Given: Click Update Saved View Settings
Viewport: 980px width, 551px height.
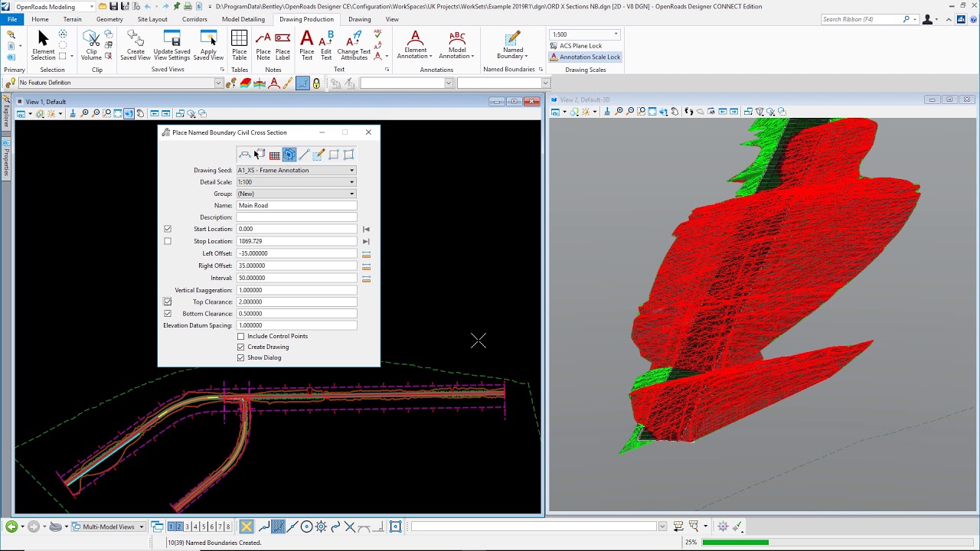Looking at the screenshot, I should click(x=171, y=45).
